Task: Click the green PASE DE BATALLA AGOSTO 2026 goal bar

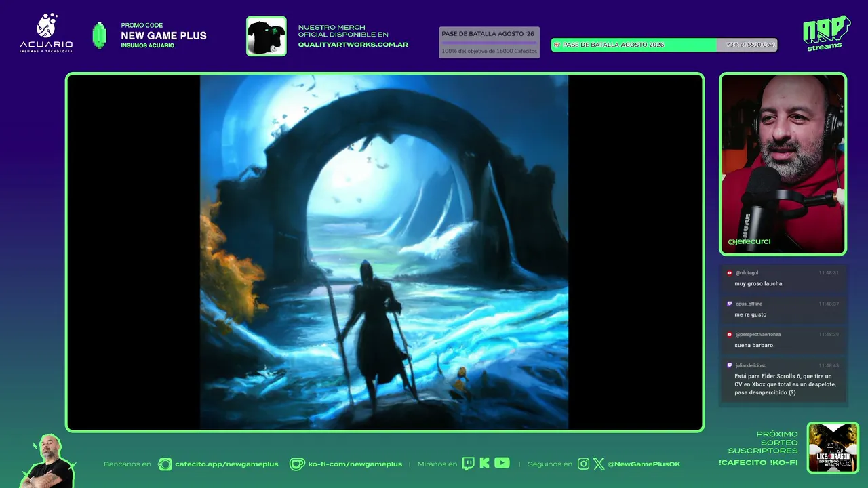Action: (x=664, y=45)
